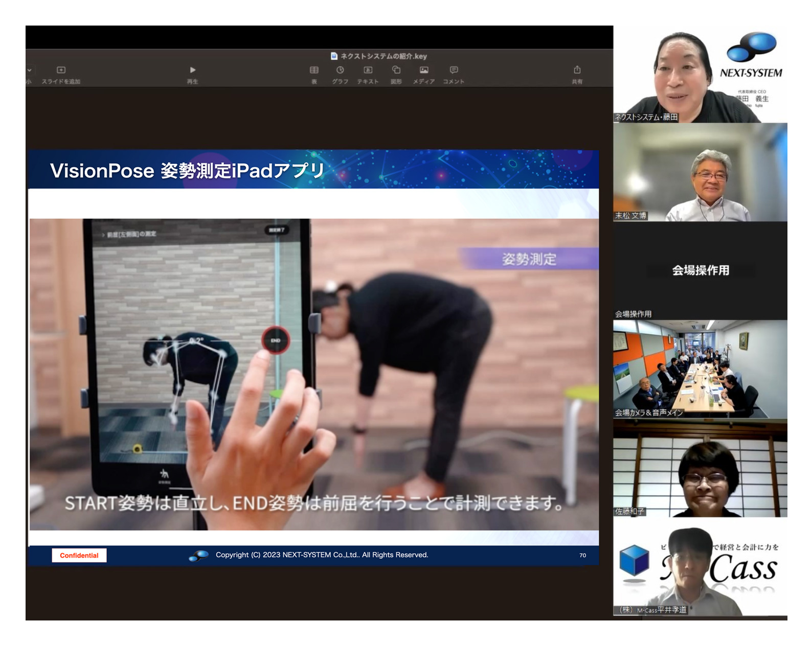Add a text box via テキスト
Screen dimensions: 812x645
coord(368,70)
